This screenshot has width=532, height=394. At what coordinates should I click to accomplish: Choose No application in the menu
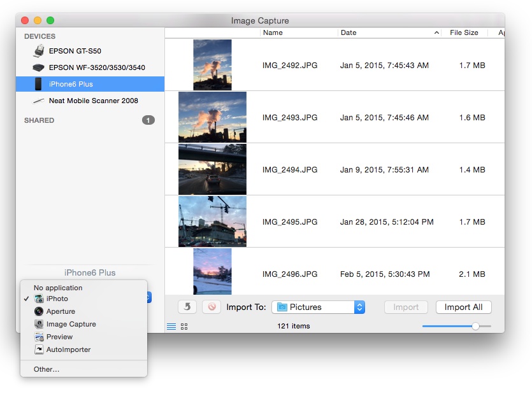58,288
